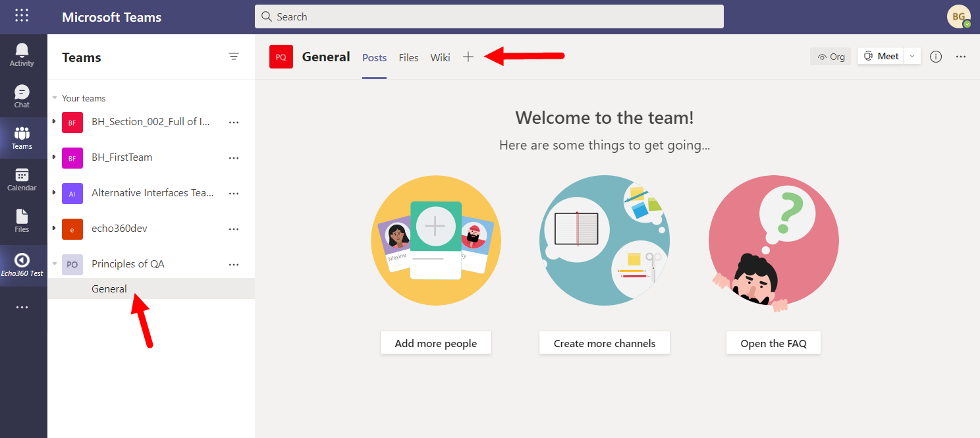This screenshot has width=980, height=438.
Task: Click Create more channels button
Action: coord(605,343)
